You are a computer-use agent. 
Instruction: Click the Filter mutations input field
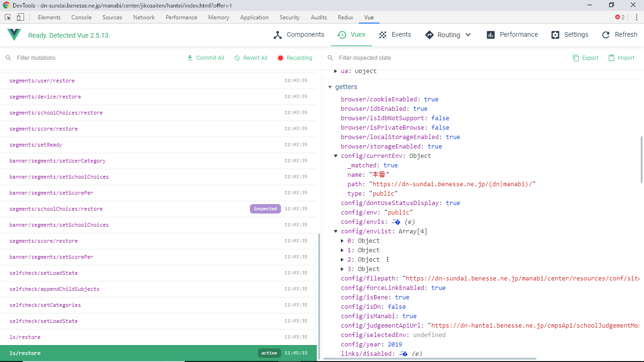point(94,58)
